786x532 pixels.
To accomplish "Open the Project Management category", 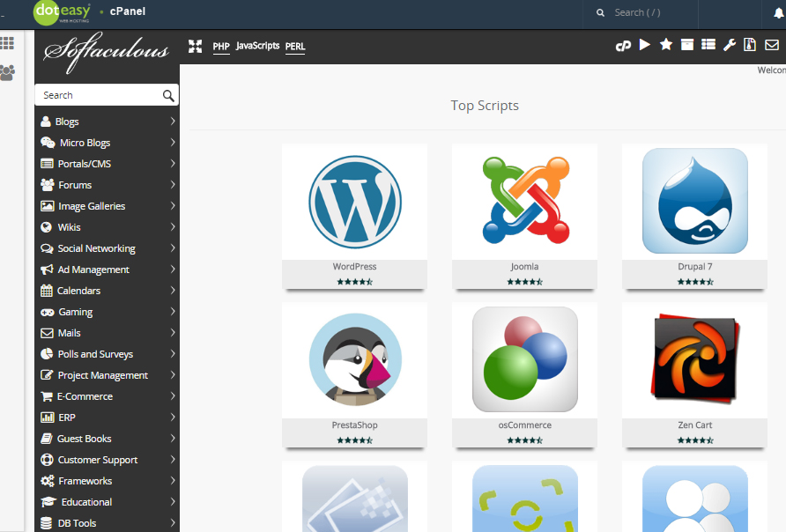I will click(108, 375).
